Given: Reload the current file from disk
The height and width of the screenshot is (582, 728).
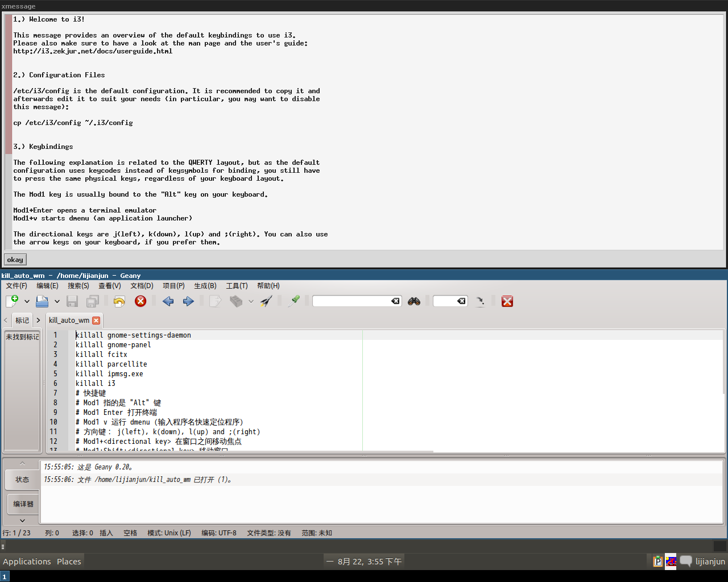Looking at the screenshot, I should click(119, 301).
